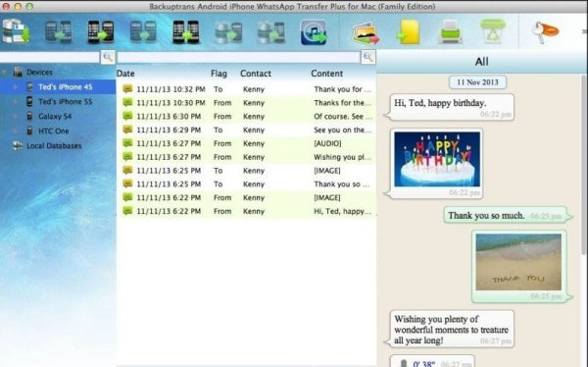Click the green printer icon

(451, 31)
